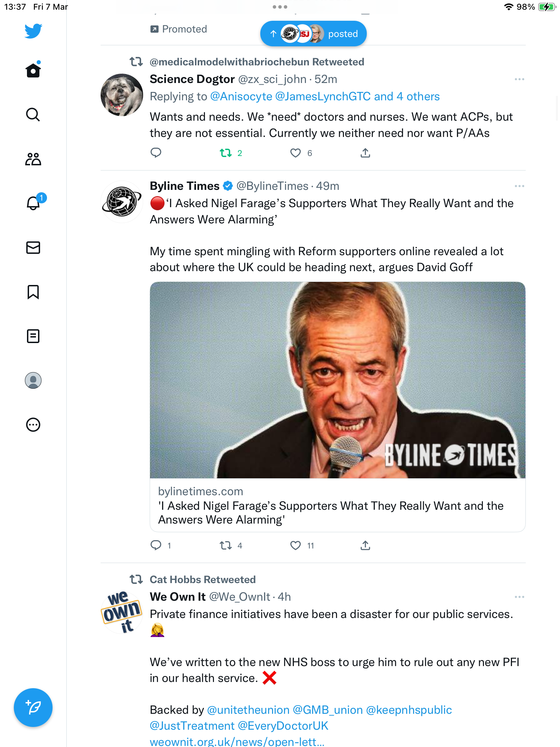Open direct messages envelope icon
560x747 pixels.
[33, 248]
